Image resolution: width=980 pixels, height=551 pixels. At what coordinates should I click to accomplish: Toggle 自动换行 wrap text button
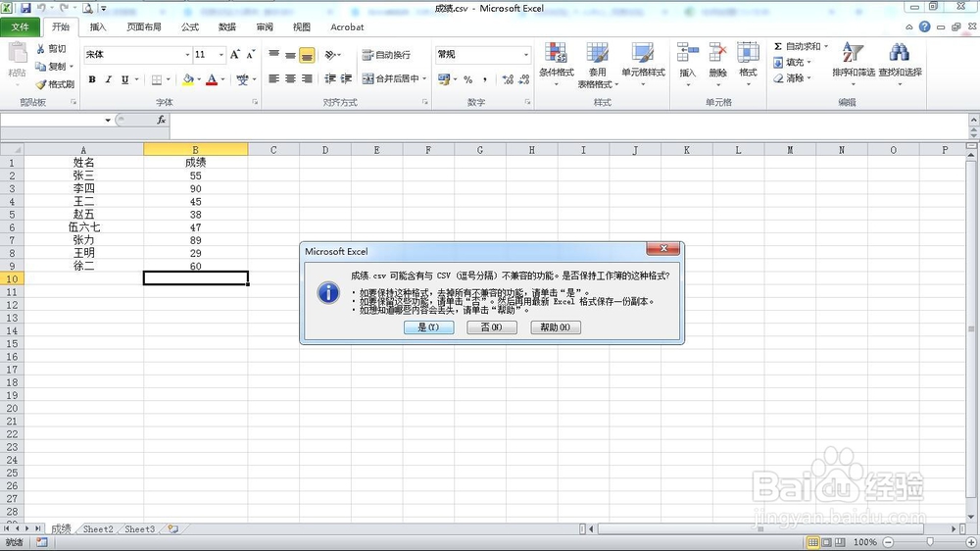coord(386,55)
